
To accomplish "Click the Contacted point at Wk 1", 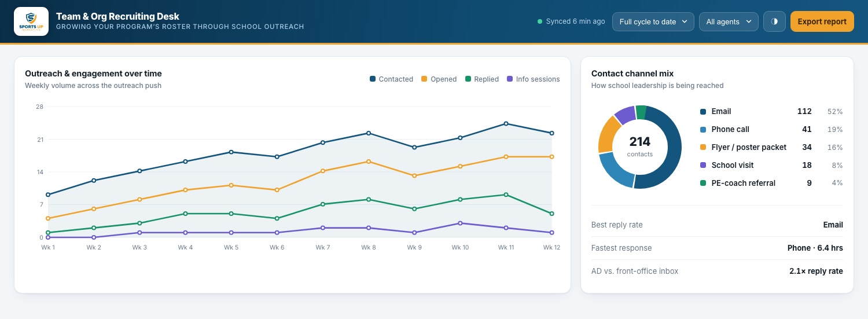I will click(48, 195).
